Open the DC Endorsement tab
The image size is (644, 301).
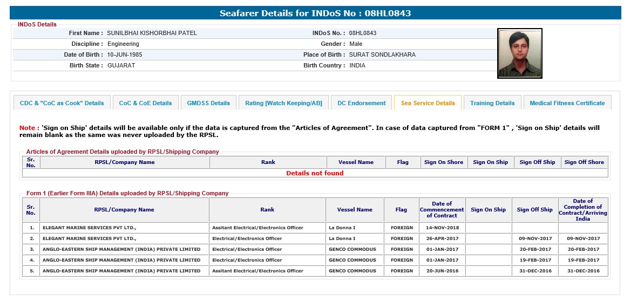click(361, 103)
